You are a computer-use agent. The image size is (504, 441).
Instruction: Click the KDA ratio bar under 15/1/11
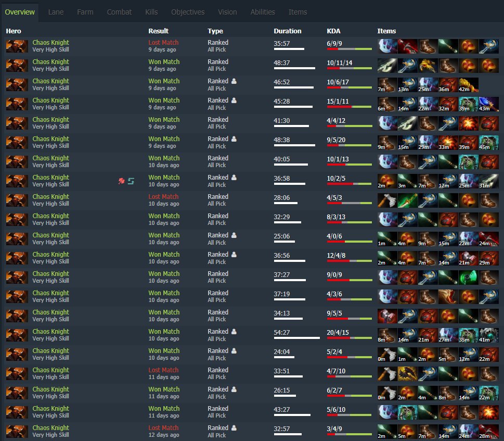coord(350,107)
